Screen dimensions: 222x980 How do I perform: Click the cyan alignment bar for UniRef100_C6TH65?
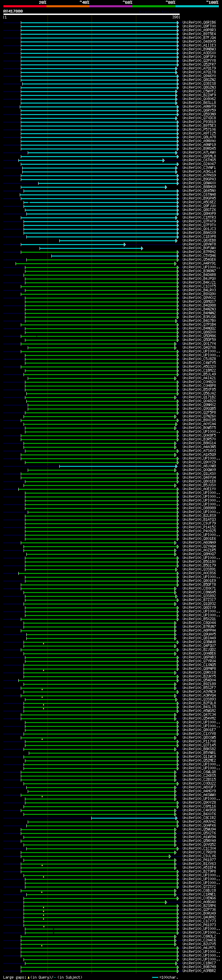click(92, 160)
